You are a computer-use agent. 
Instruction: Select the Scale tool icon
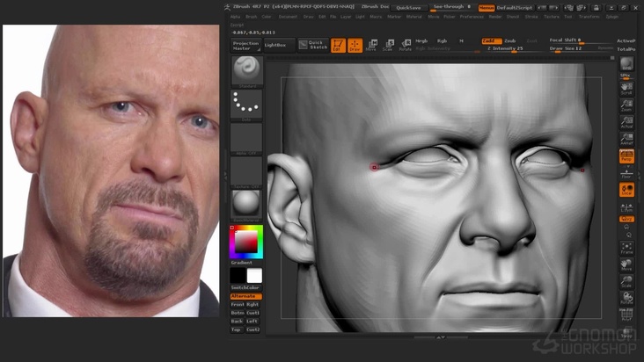point(388,45)
